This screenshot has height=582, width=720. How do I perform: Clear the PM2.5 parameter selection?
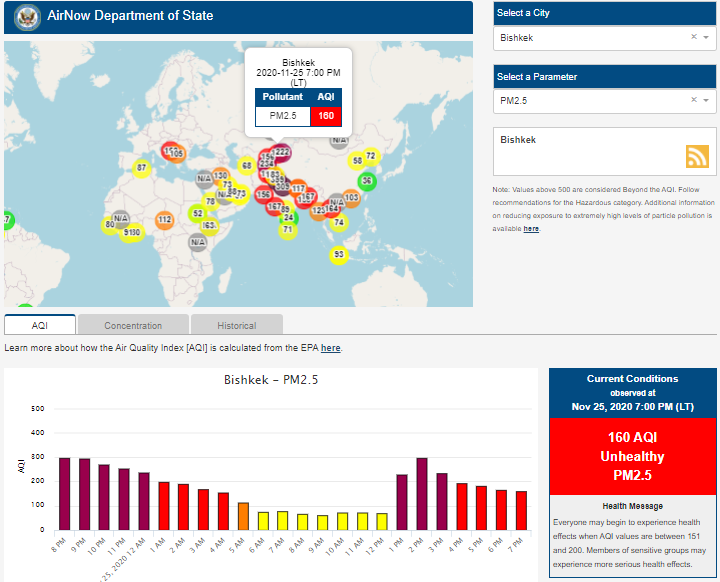[x=693, y=101]
